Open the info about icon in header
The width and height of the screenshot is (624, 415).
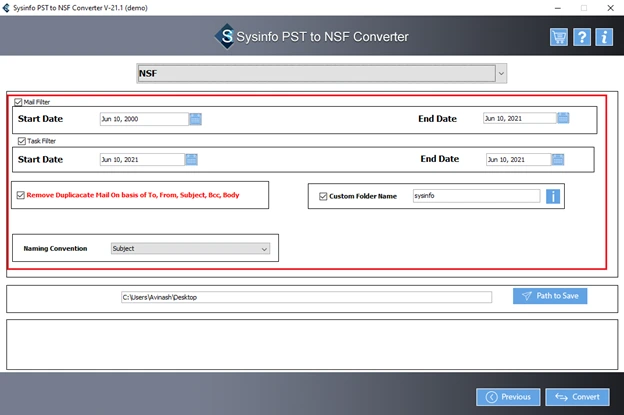[604, 37]
